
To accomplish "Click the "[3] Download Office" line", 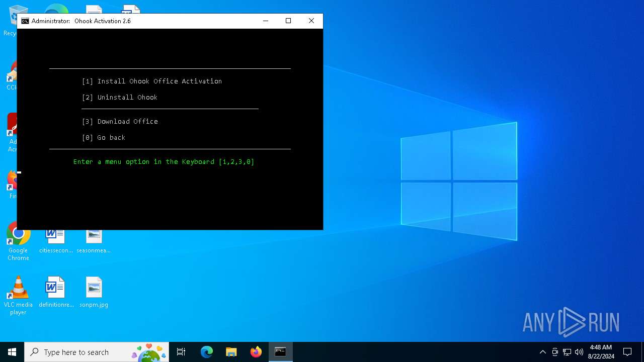I will (120, 122).
